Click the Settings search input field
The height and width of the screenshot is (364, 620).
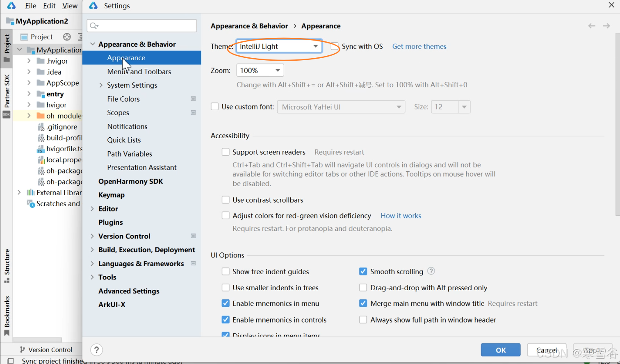coord(141,26)
